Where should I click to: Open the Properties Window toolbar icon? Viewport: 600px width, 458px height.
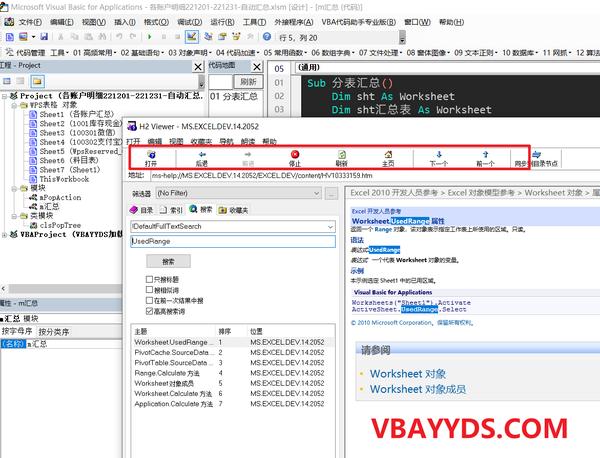coord(222,37)
